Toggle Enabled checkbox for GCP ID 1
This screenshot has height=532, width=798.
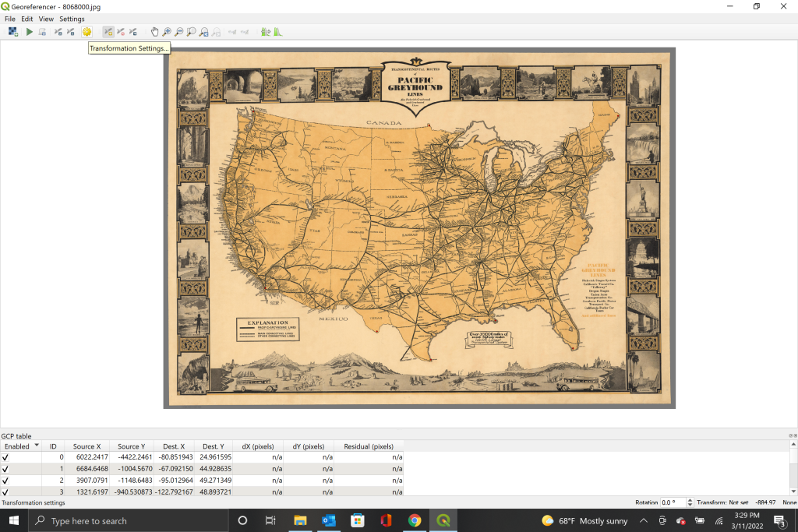click(6, 469)
